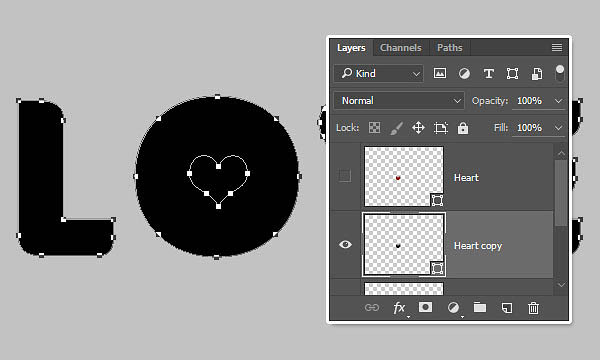Hide the Heart copy layer
This screenshot has width=600, height=360.
tap(345, 244)
